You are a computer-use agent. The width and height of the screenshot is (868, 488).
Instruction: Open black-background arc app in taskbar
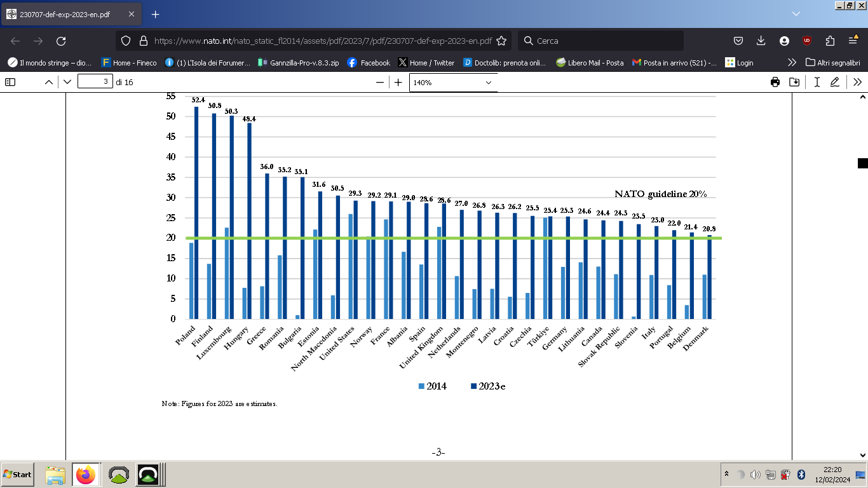(x=149, y=475)
